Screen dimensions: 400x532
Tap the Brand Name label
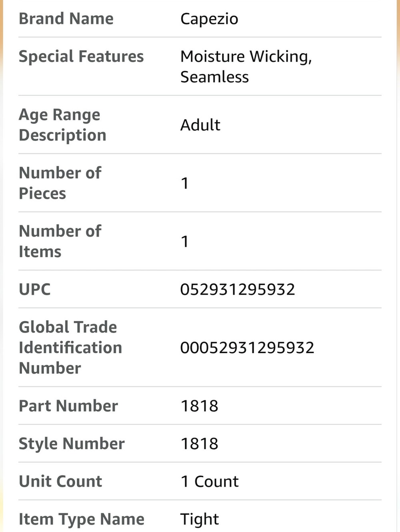(x=66, y=18)
